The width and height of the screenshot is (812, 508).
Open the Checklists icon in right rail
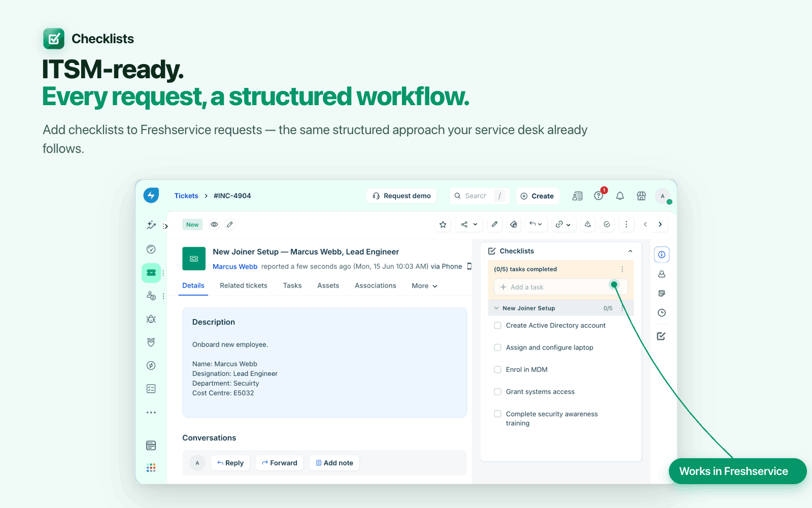[661, 336]
